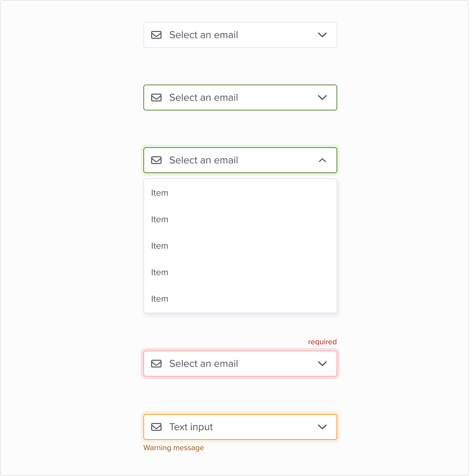Click envelope icon in the orange Text input select
Viewport: 469px width, 476px height.
point(156,427)
